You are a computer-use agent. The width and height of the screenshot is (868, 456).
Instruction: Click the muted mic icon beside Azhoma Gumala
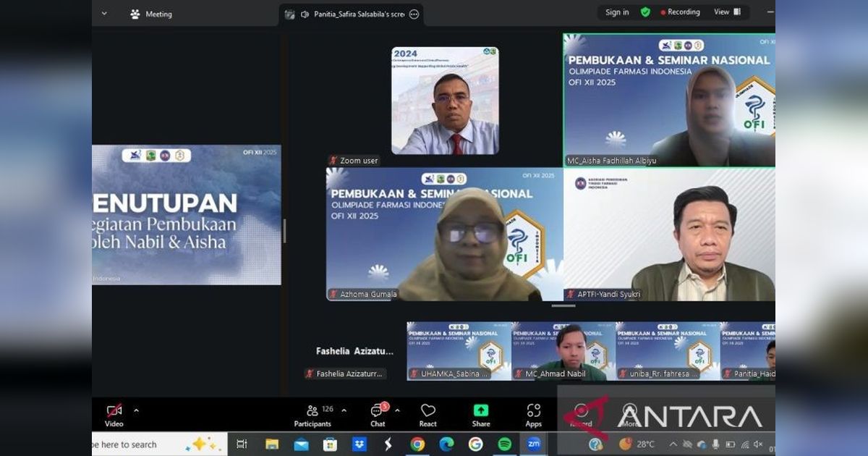pos(333,294)
